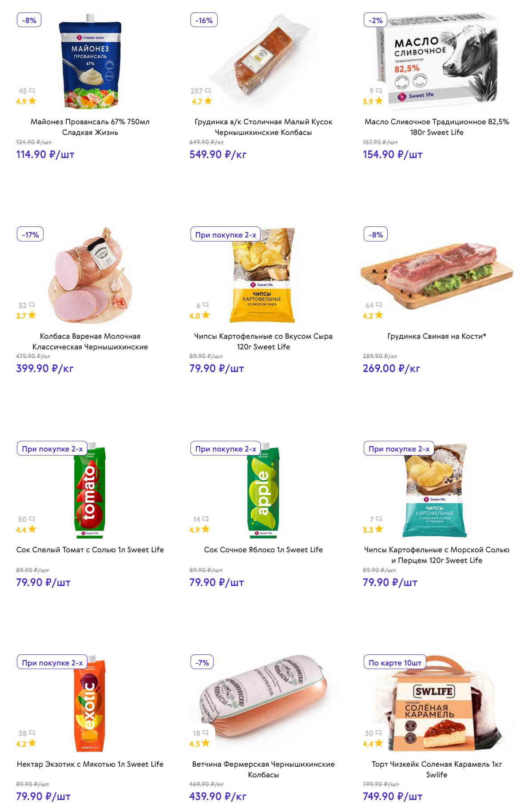Click the comments icon on Грудинка Столичная

click(208, 91)
